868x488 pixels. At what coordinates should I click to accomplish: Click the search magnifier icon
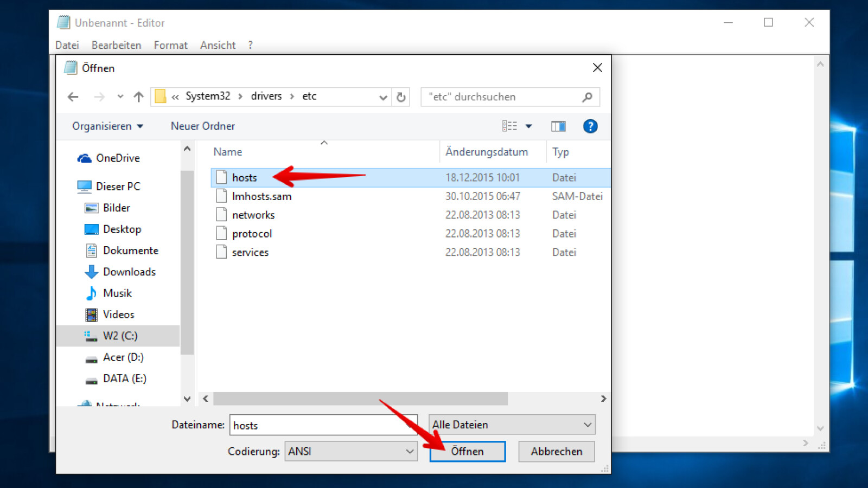[x=588, y=97]
